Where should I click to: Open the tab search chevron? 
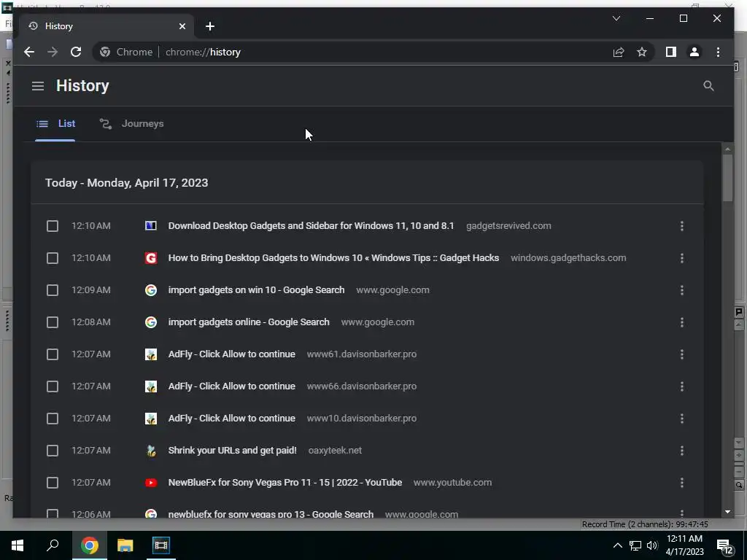616,18
